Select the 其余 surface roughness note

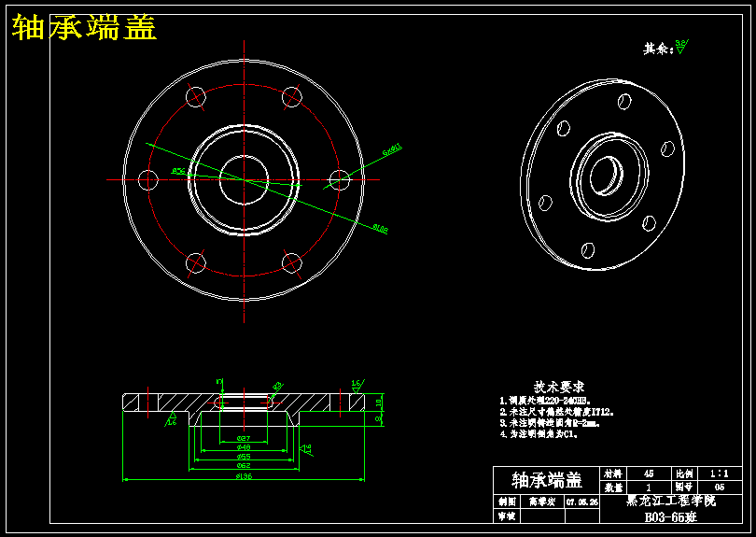pos(665,48)
